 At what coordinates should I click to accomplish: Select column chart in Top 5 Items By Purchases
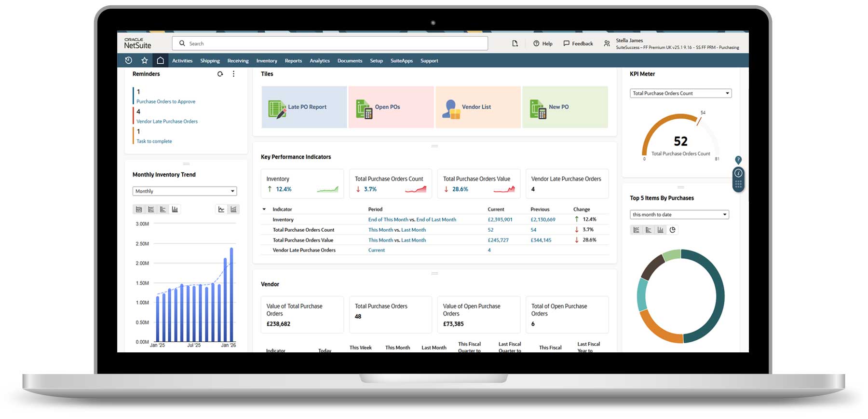tap(661, 230)
